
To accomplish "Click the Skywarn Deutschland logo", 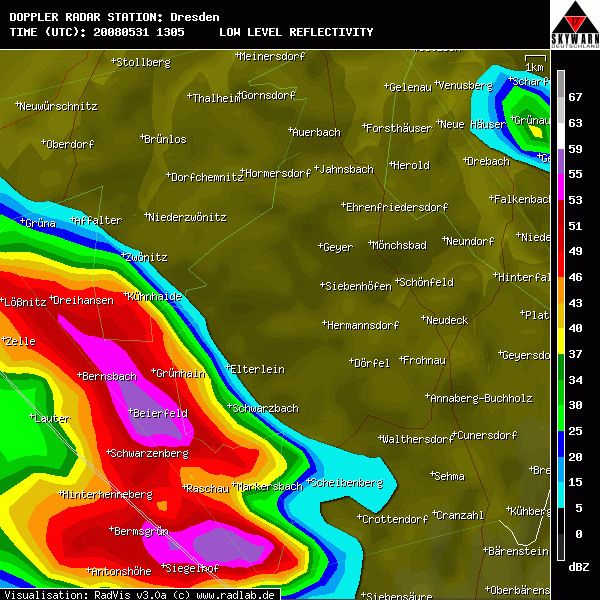I will click(x=575, y=24).
